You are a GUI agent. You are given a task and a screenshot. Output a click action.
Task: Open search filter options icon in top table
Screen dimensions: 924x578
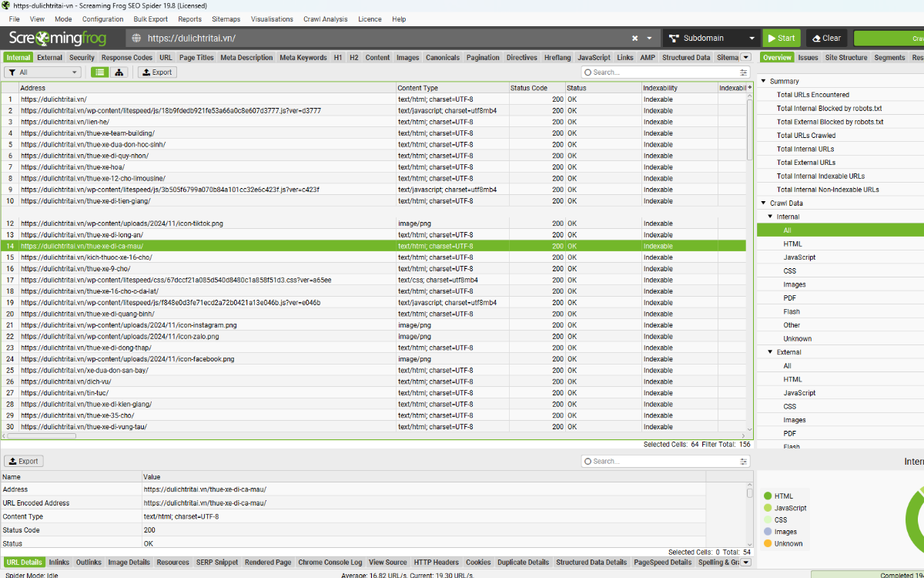[x=744, y=72]
